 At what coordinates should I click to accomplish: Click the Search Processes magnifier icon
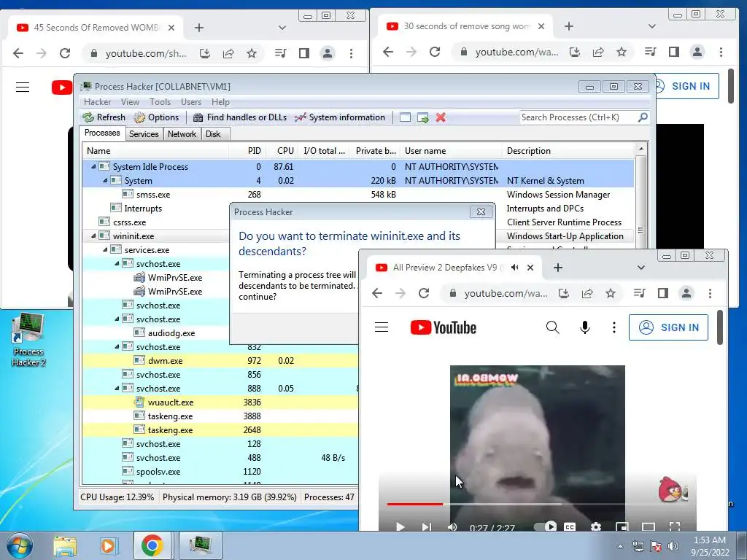click(x=643, y=117)
